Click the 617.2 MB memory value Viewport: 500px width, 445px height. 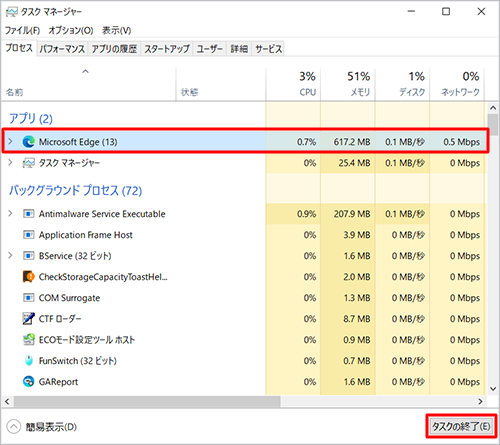pos(352,142)
